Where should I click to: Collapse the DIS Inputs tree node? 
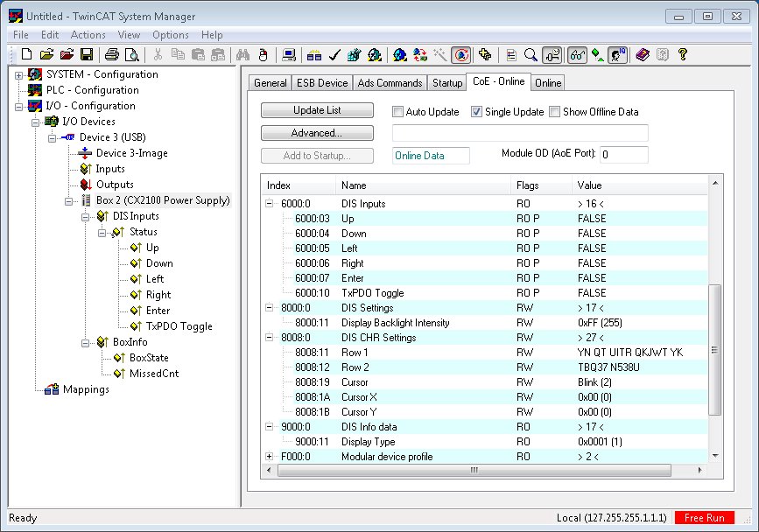point(85,217)
